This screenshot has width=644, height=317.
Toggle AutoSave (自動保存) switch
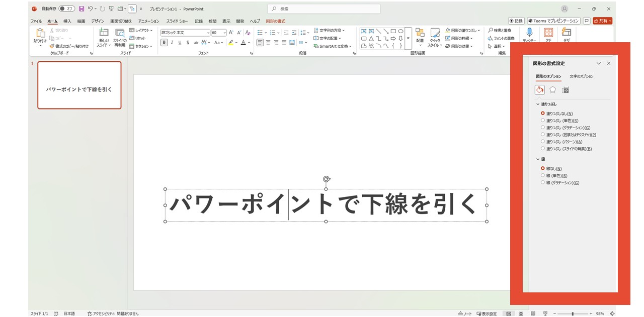(x=66, y=9)
